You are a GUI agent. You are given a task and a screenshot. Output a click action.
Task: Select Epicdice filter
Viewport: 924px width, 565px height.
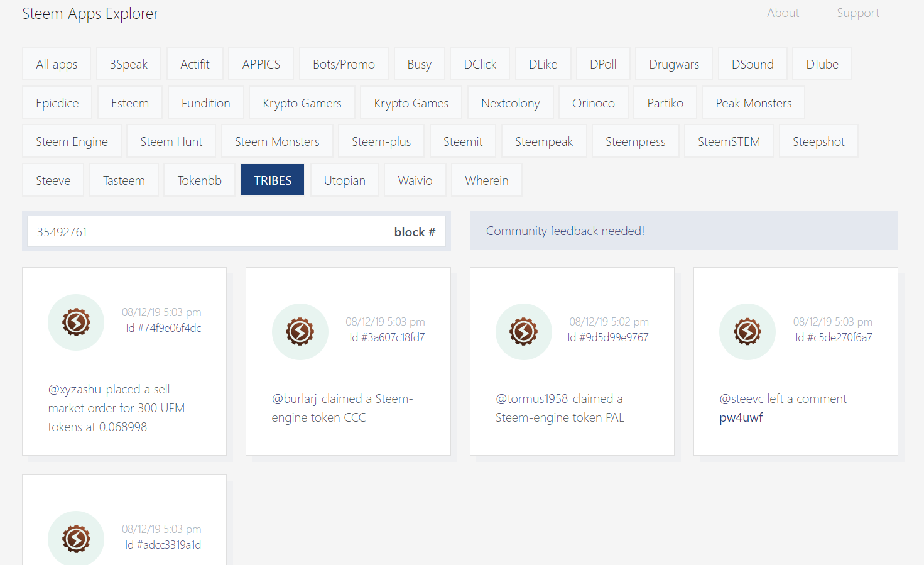point(57,103)
